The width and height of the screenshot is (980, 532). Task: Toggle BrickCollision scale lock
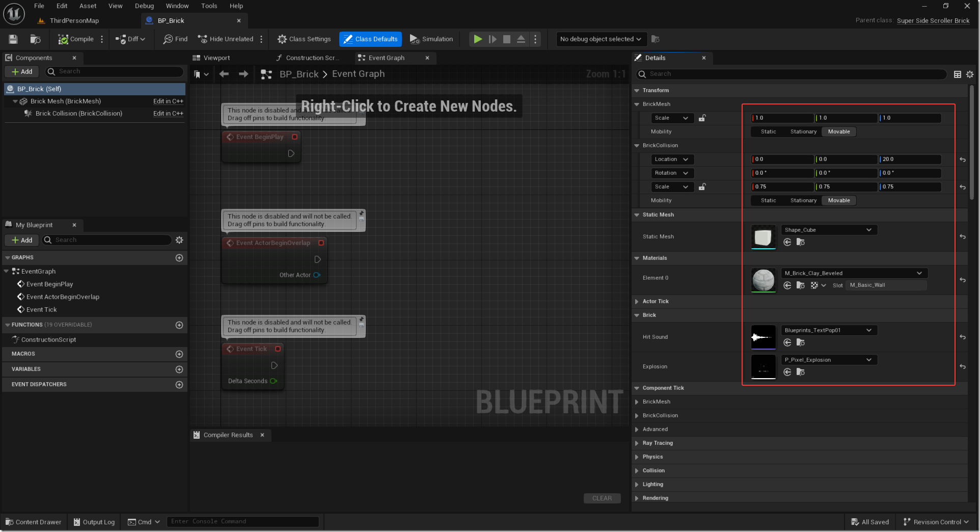click(702, 187)
